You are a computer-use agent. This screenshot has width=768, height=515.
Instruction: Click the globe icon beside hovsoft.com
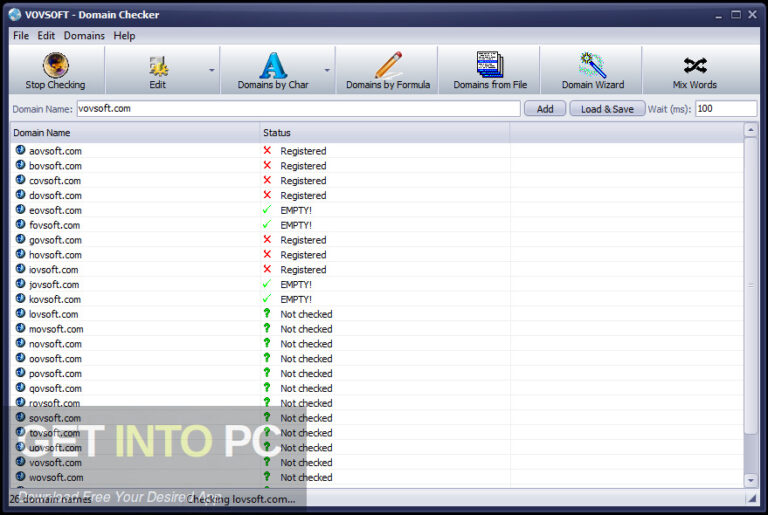20,253
